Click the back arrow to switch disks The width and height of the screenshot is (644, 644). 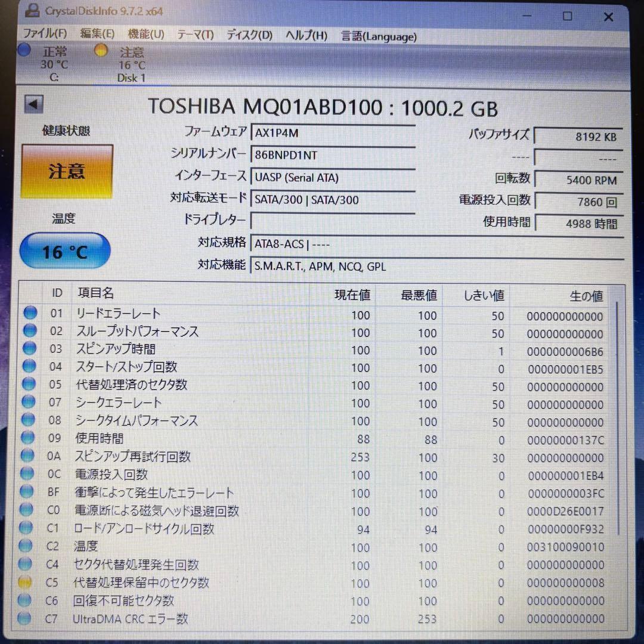(x=34, y=104)
